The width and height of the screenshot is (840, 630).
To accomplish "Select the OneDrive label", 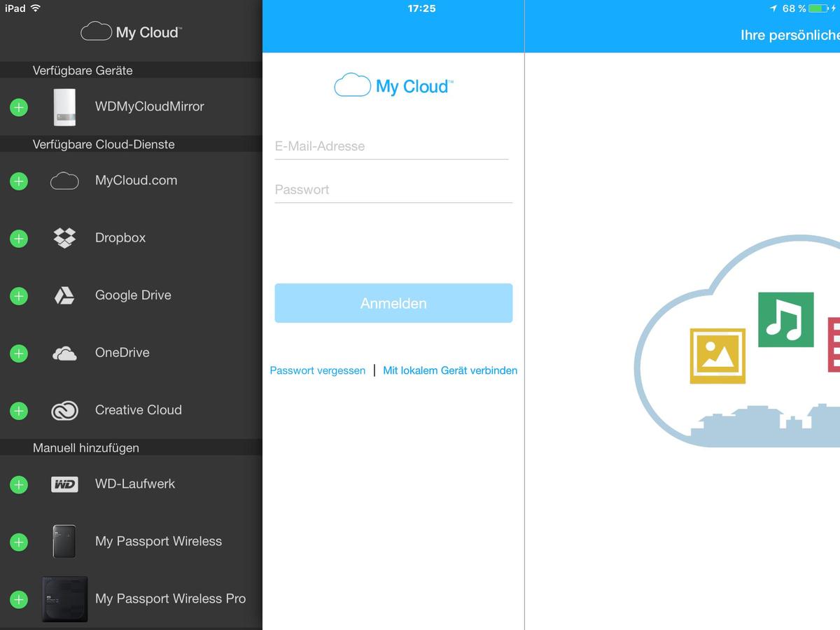I will point(122,353).
